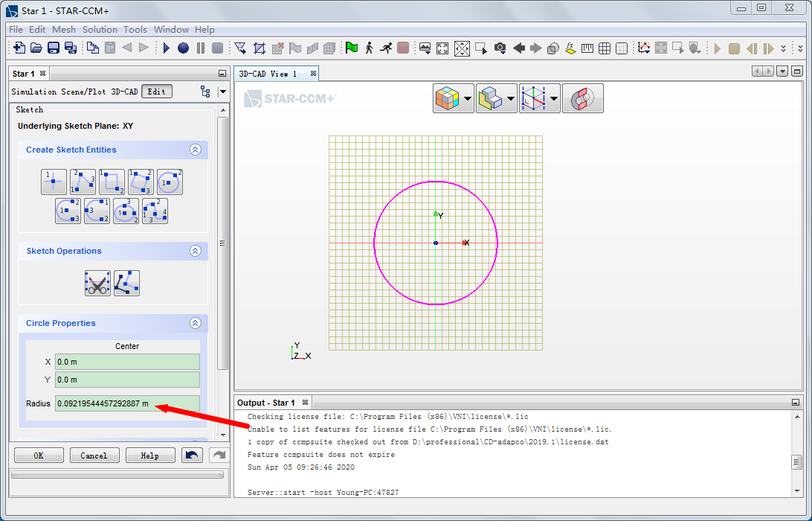The image size is (812, 521).
Task: Select the Create Line three-point sketch tool
Action: tap(83, 182)
